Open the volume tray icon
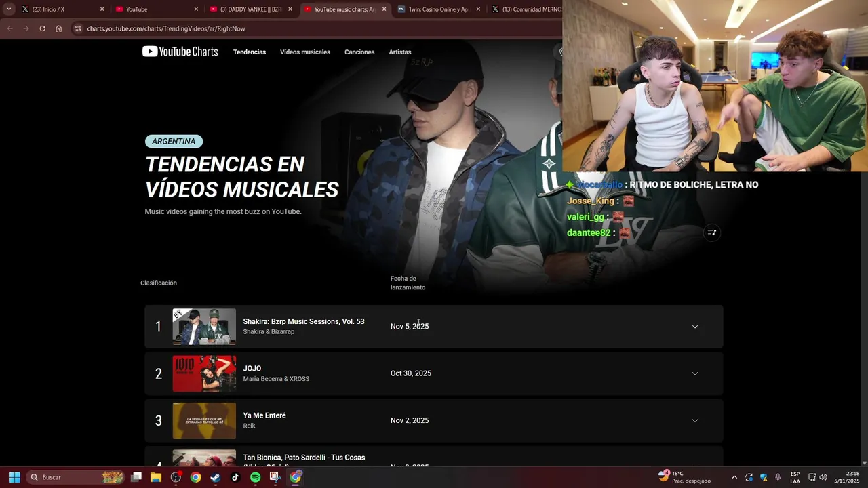This screenshot has width=868, height=488. (x=823, y=477)
